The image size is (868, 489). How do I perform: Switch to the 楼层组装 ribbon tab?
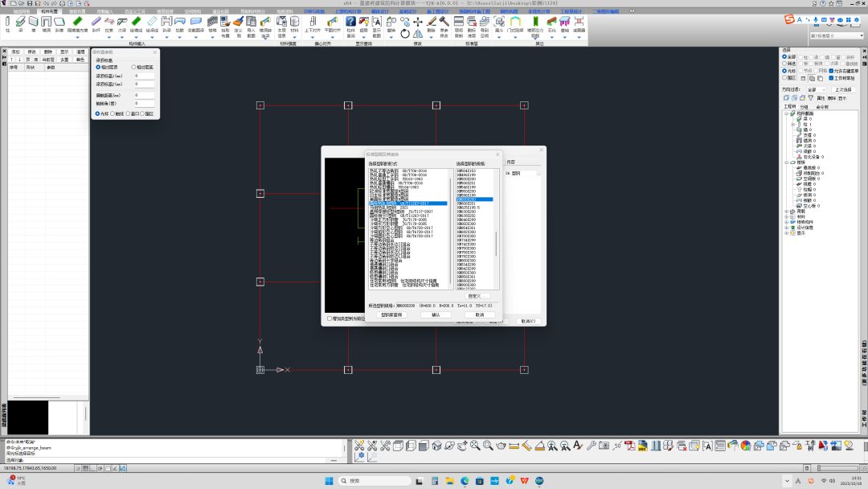point(165,11)
